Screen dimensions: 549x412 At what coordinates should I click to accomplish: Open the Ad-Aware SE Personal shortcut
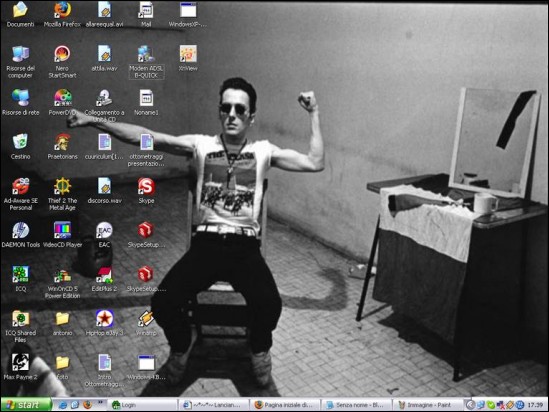[21, 194]
